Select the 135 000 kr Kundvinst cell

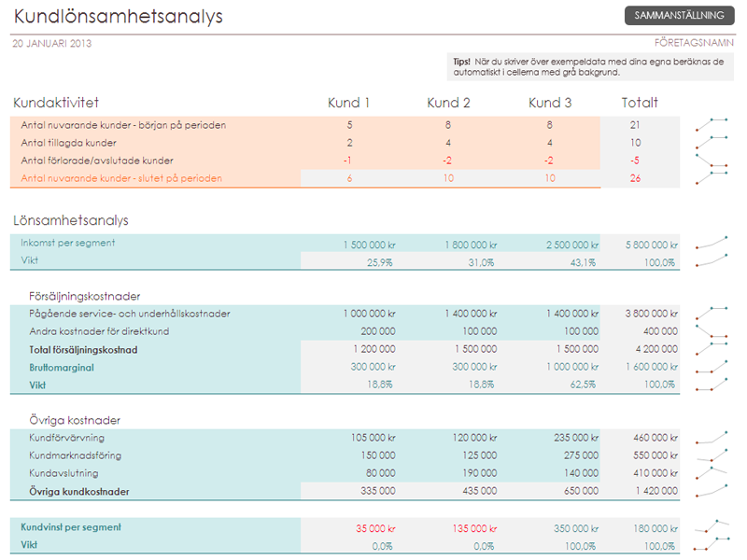474,528
